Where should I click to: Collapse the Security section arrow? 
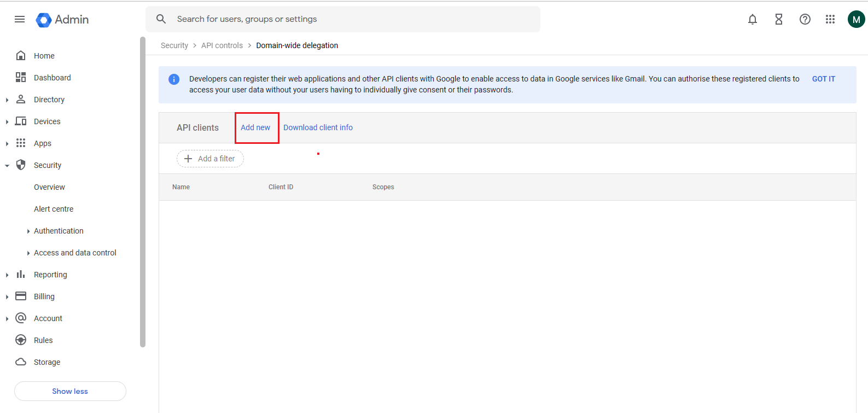[7, 165]
